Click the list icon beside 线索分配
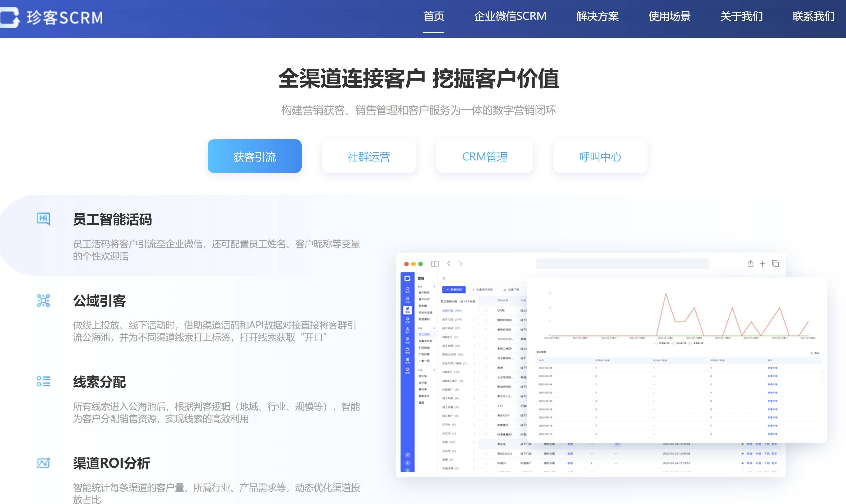The height and width of the screenshot is (504, 846). [x=43, y=381]
